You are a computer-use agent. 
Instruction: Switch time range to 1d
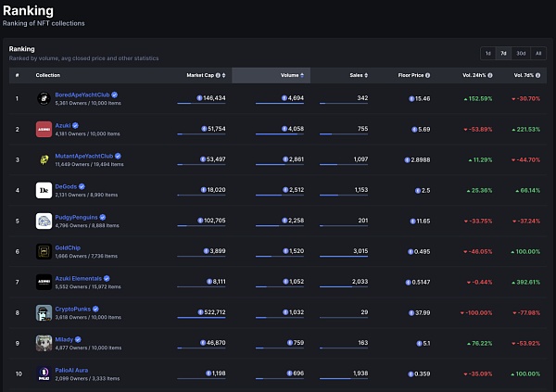tap(486, 53)
